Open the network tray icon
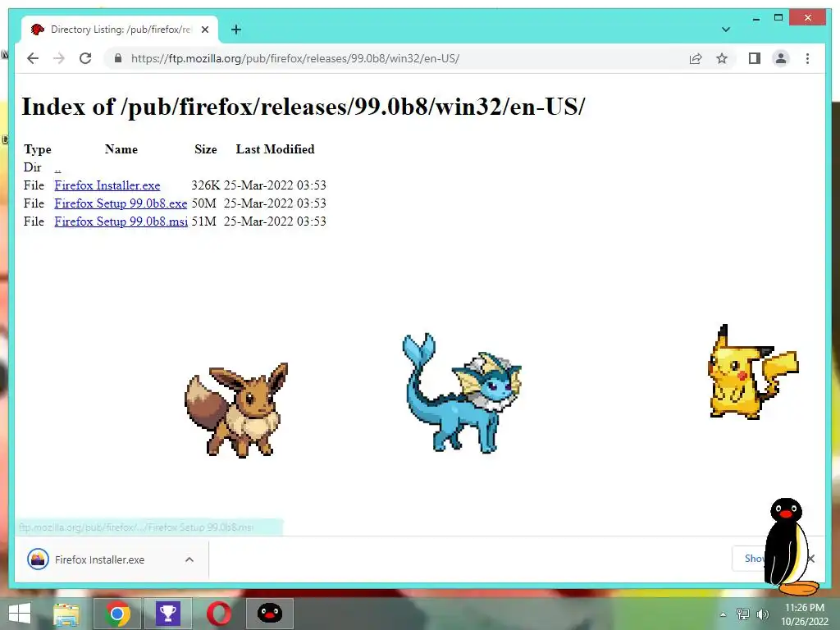The width and height of the screenshot is (840, 630). point(743,614)
